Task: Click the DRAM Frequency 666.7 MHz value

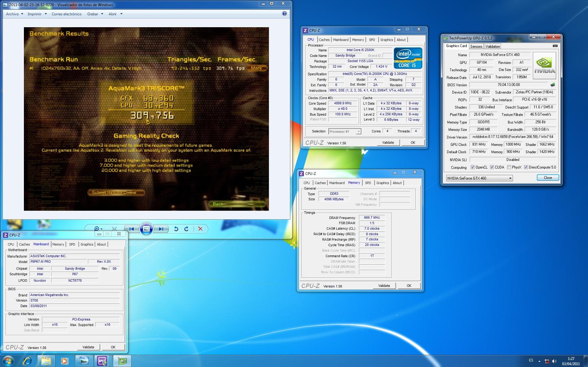Action: [372, 217]
